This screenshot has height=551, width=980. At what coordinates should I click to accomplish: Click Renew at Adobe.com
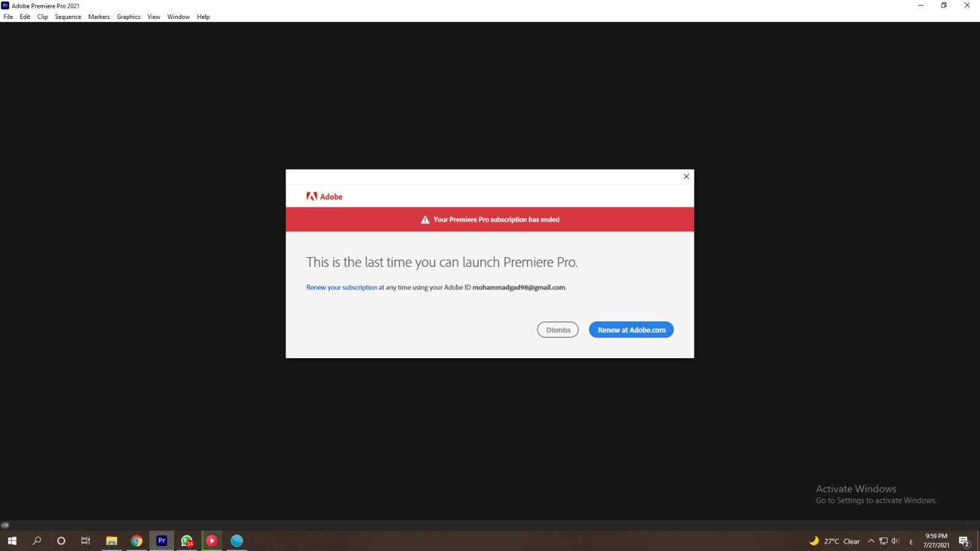pos(631,329)
